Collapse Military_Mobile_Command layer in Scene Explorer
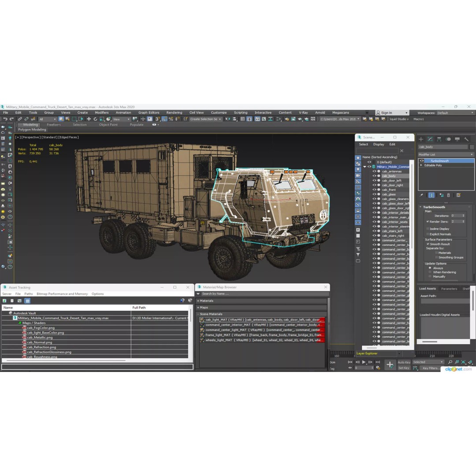 [x=364, y=167]
